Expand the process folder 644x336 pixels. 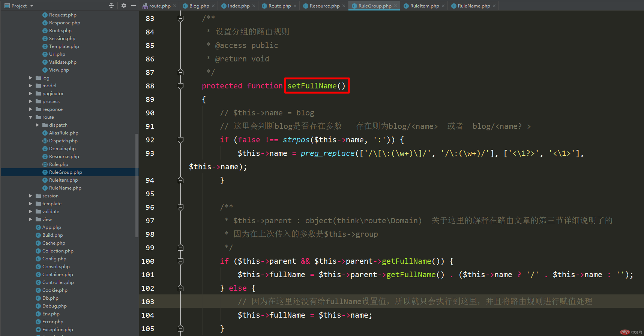(x=31, y=101)
